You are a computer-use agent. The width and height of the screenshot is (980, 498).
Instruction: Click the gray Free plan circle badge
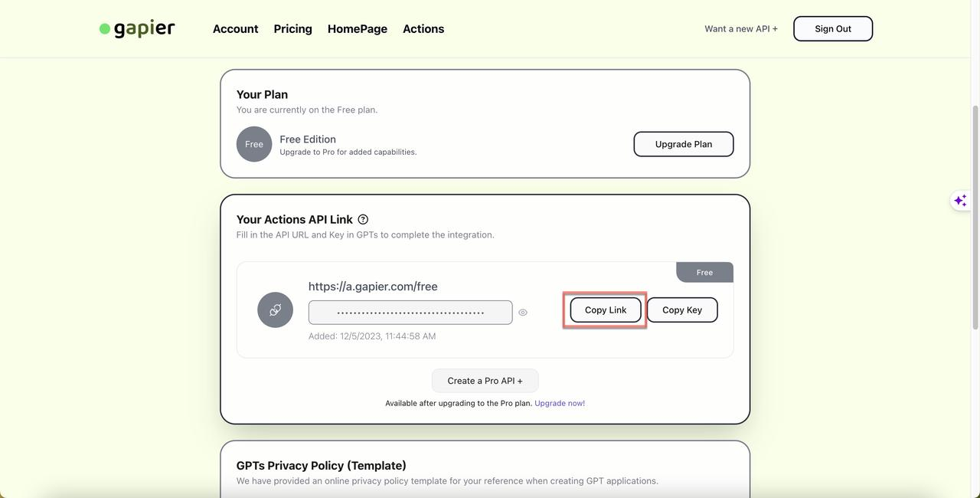[x=254, y=144]
